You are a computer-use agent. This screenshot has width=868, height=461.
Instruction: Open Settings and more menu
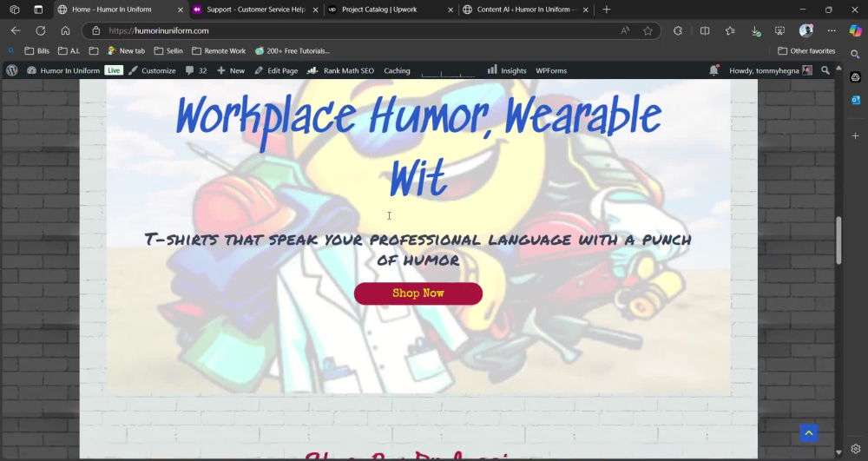(832, 30)
